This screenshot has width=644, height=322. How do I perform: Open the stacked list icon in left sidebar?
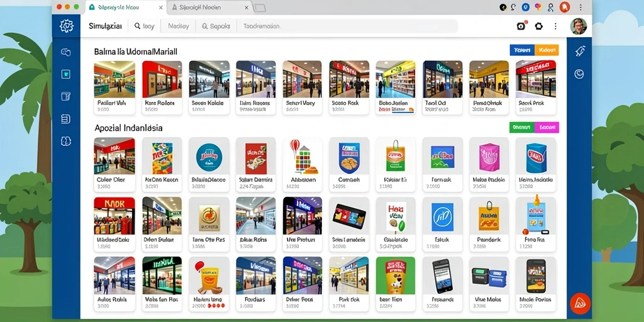(x=65, y=119)
